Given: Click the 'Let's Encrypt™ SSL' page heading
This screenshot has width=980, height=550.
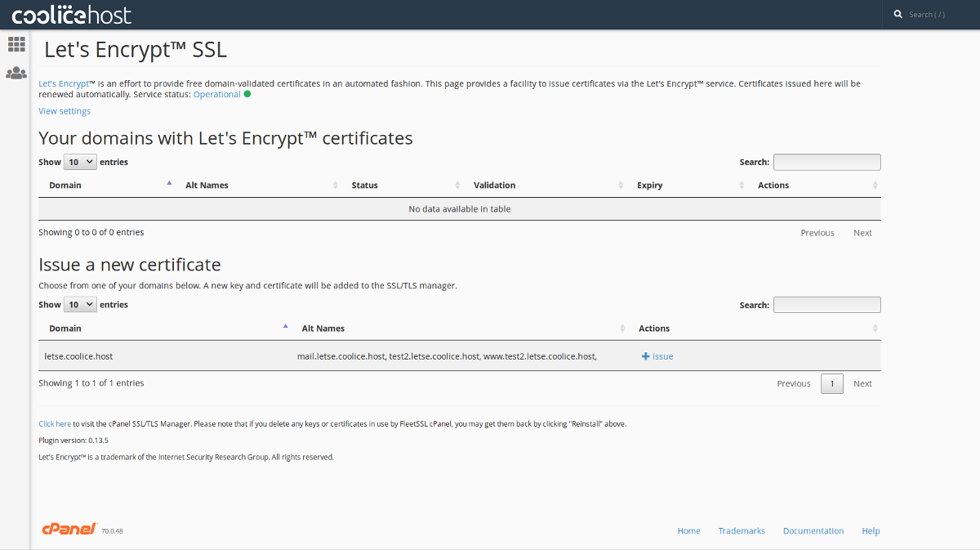Looking at the screenshot, I should point(136,50).
